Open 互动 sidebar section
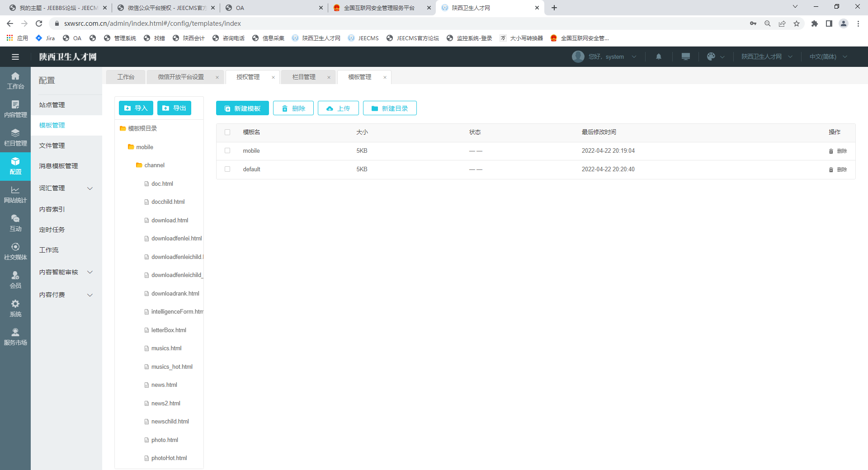868x470 pixels. [x=15, y=223]
